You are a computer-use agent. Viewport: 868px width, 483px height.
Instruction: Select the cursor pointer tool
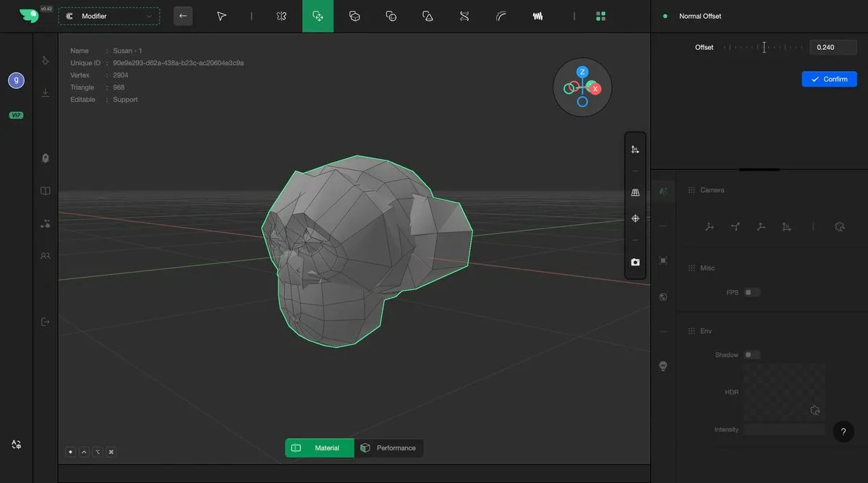coord(222,16)
